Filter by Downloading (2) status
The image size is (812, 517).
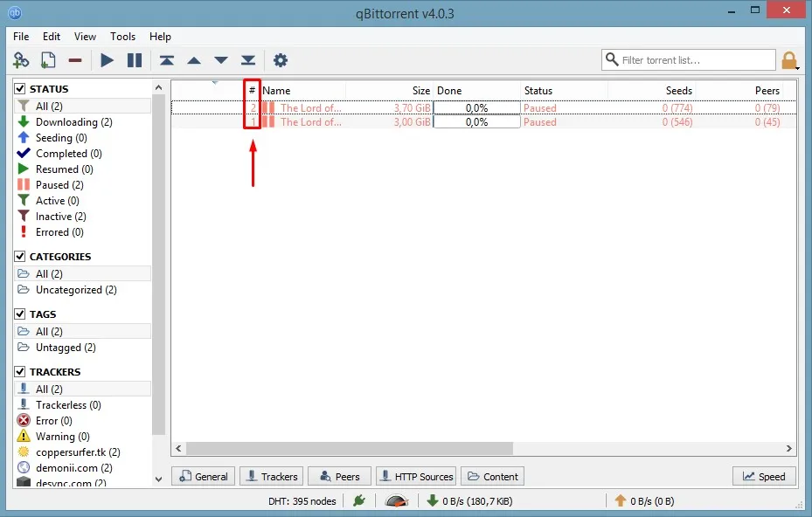[73, 122]
